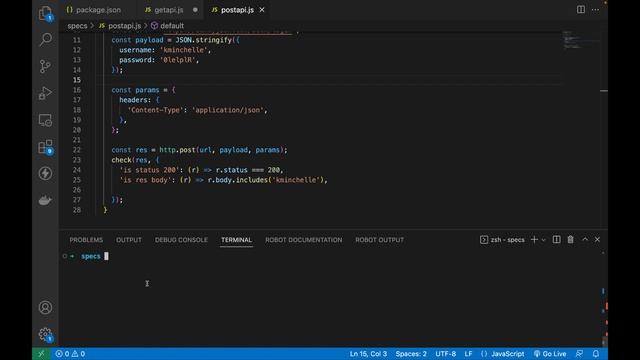The height and width of the screenshot is (360, 640).
Task: Close the postapi.js tab
Action: [x=262, y=10]
